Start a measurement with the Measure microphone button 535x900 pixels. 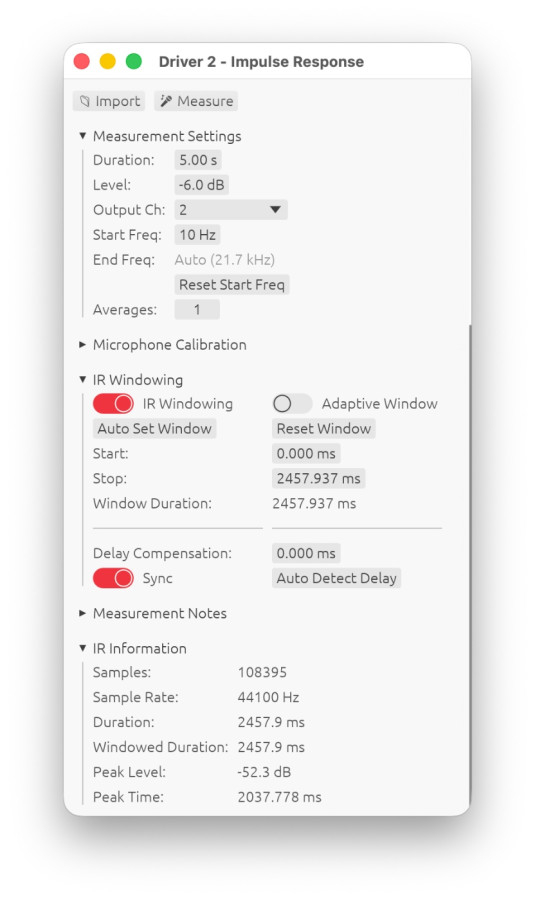(x=196, y=101)
